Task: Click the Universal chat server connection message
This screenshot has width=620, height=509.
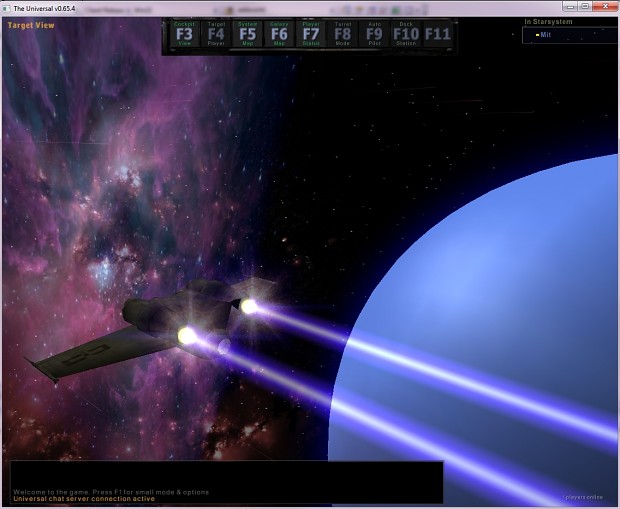Action: pyautogui.click(x=84, y=499)
